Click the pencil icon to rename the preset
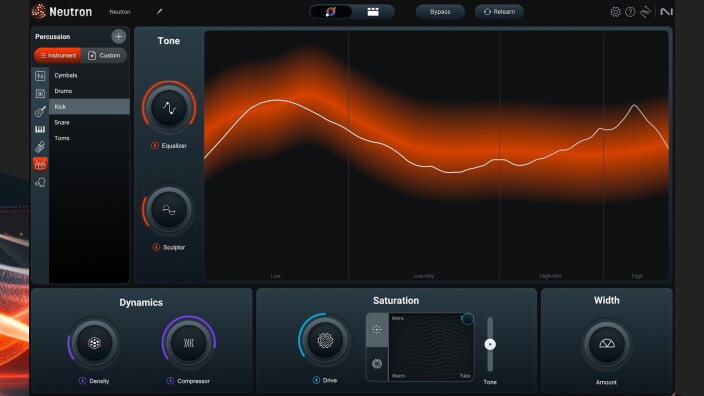This screenshot has height=396, width=704. point(159,12)
